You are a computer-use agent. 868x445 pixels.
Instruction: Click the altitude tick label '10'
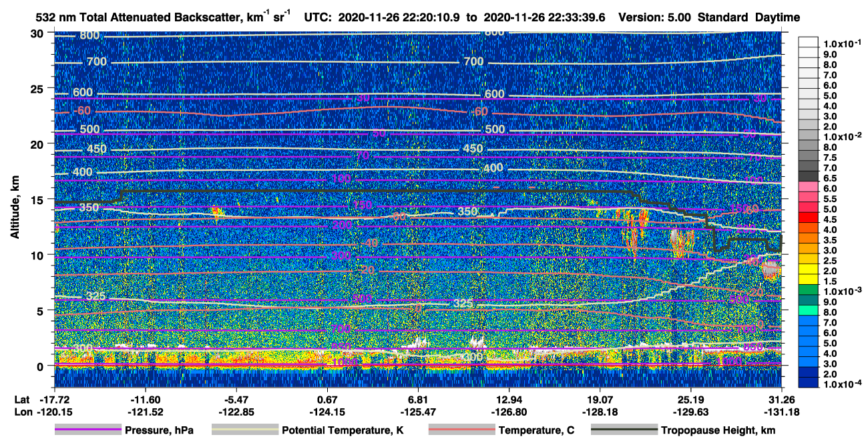(38, 255)
